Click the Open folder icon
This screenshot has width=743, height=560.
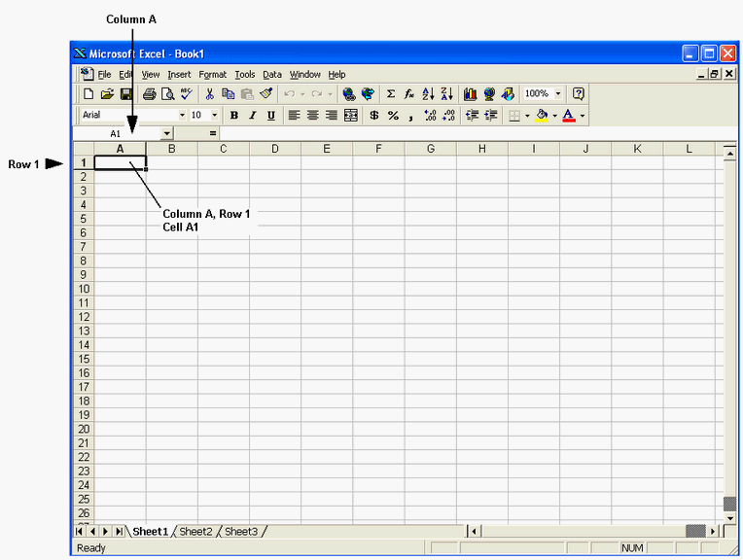[107, 93]
